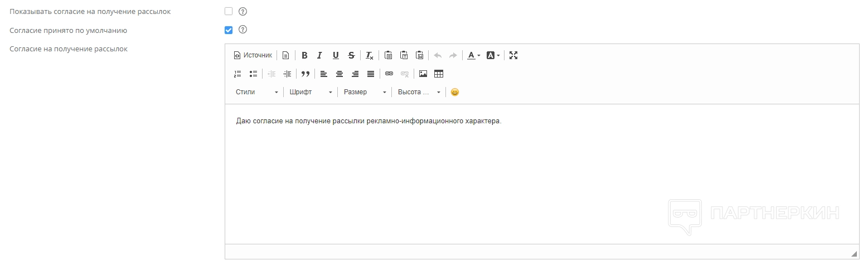868x265 pixels.
Task: Open the Стили dropdown
Action: tap(256, 92)
